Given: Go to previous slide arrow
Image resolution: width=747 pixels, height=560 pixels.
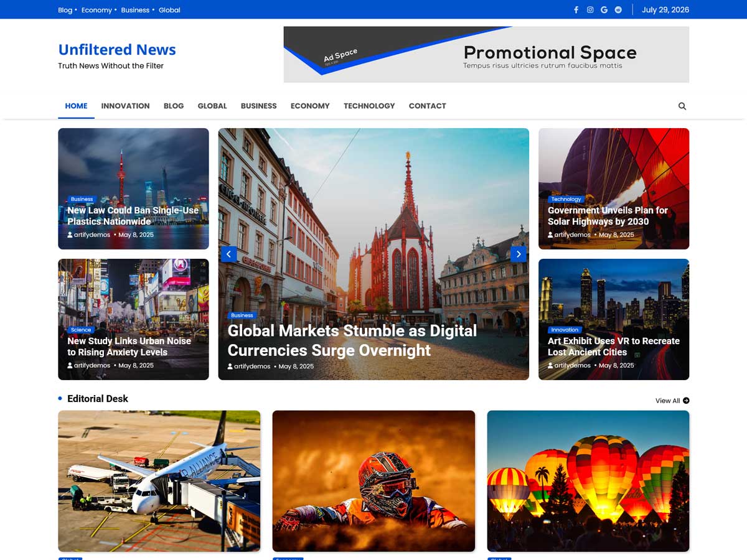Looking at the screenshot, I should point(228,254).
